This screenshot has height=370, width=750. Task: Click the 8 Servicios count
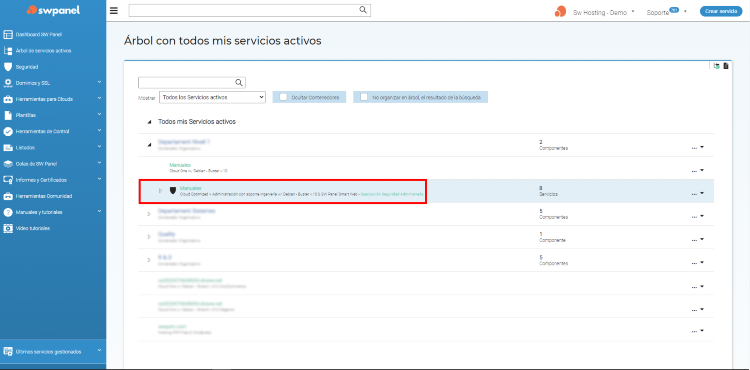549,191
